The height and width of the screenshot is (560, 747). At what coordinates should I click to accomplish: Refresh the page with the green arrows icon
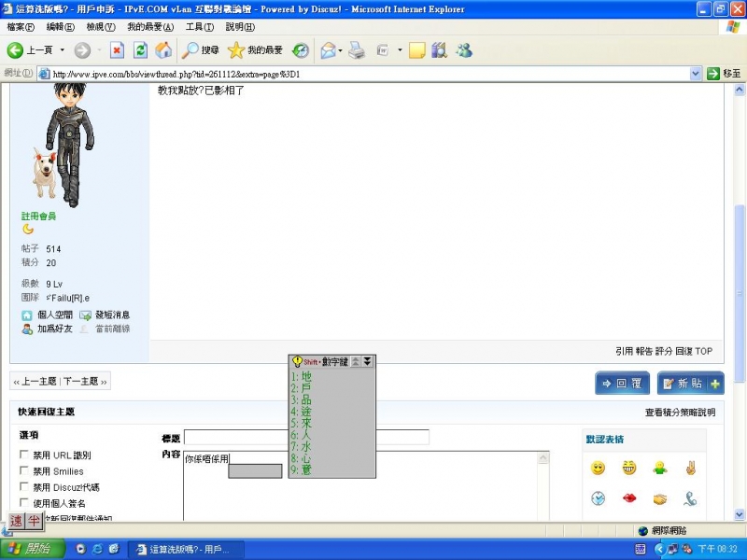click(140, 50)
